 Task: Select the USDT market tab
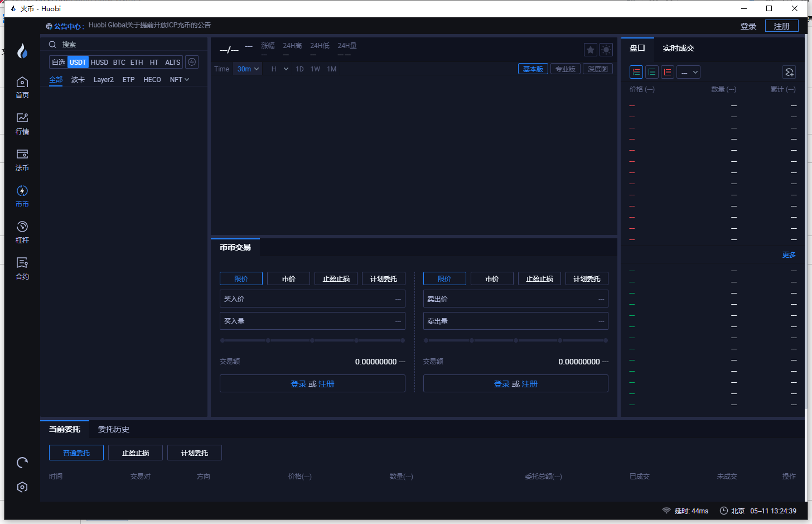(x=78, y=62)
